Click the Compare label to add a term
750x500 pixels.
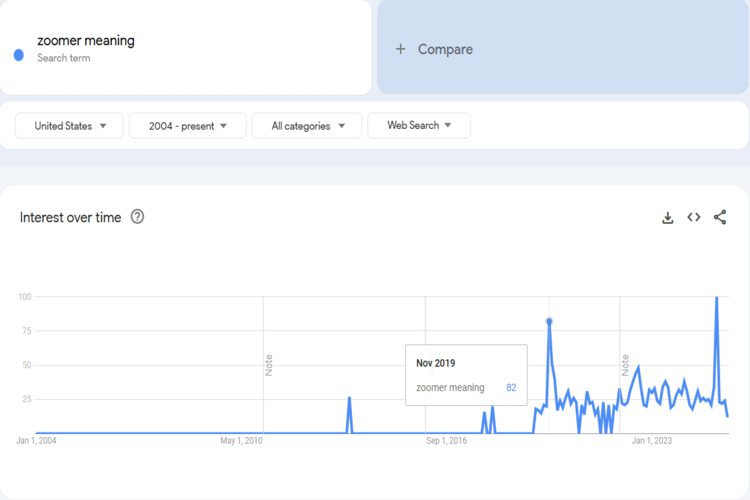pyautogui.click(x=445, y=49)
